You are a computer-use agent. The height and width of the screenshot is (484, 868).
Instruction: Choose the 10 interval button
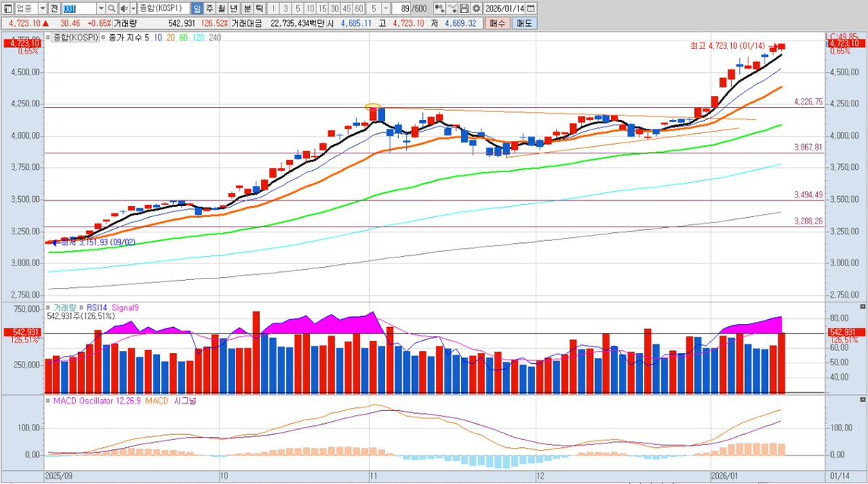[310, 8]
